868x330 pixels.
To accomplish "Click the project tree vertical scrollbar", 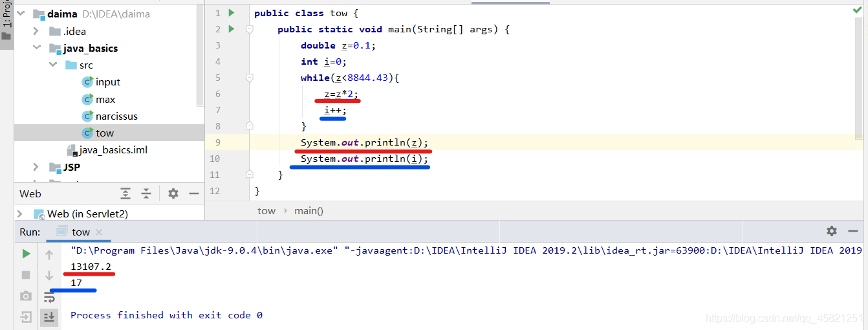I will pyautogui.click(x=201, y=55).
